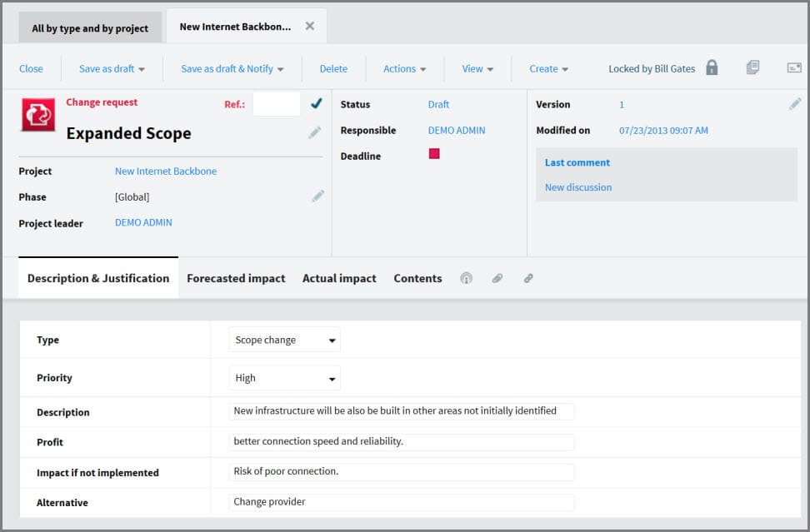810x532 pixels.
Task: Click the red Change request icon
Action: pyautogui.click(x=38, y=115)
